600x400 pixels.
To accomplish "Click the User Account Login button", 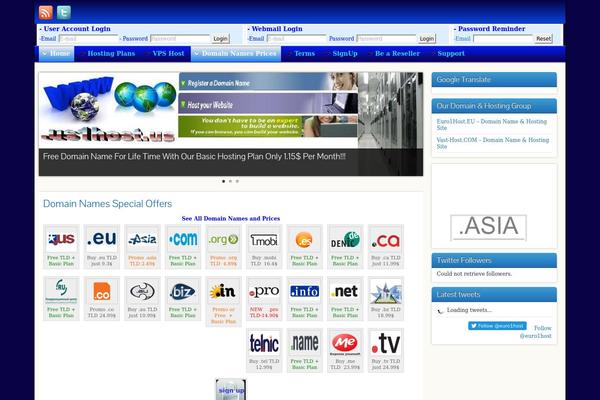I will point(220,39).
